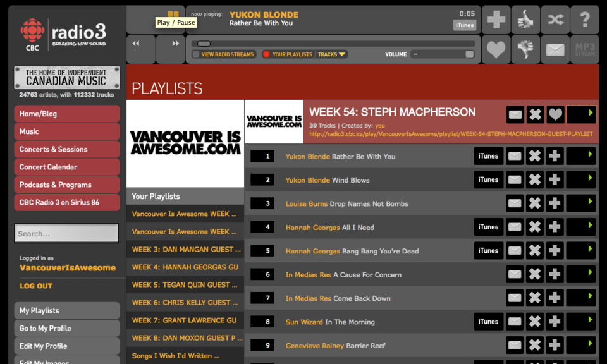This screenshot has height=364, width=607.
Task: Open the Concert Calendar
Action: (x=67, y=167)
